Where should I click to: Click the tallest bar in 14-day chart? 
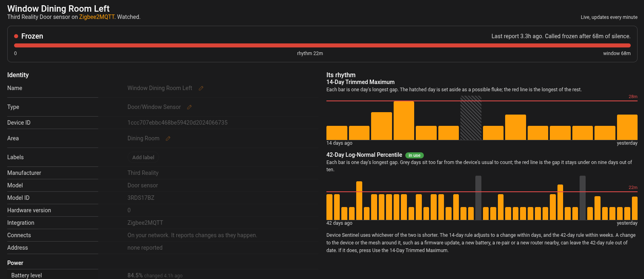404,121
